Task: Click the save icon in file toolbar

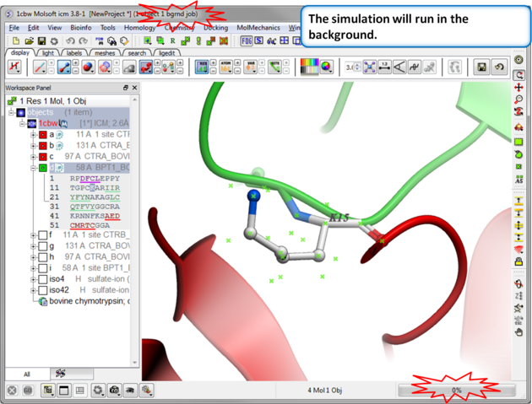Action: click(x=41, y=40)
